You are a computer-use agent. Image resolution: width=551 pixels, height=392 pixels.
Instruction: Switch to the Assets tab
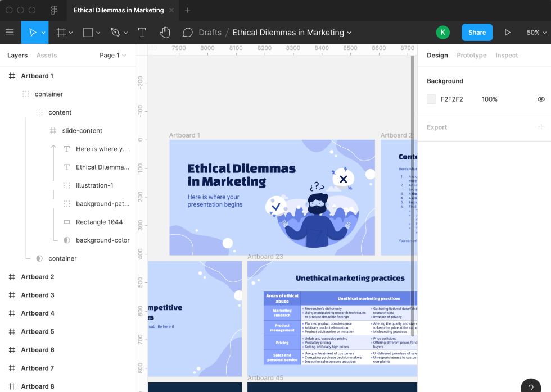(x=47, y=56)
